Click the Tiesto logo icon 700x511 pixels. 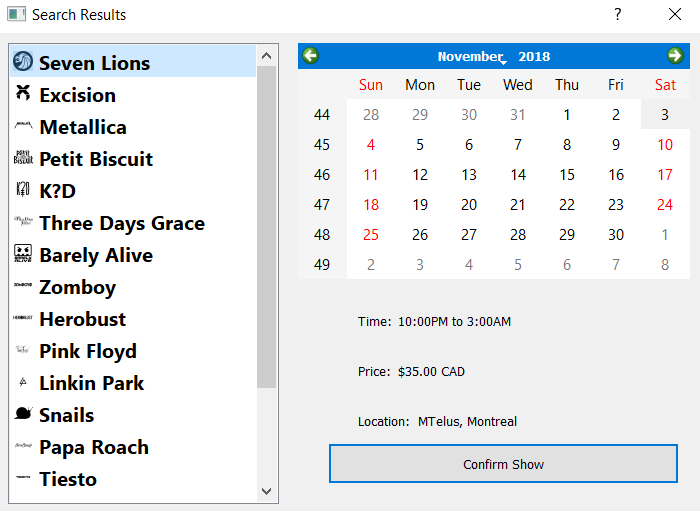click(23, 477)
